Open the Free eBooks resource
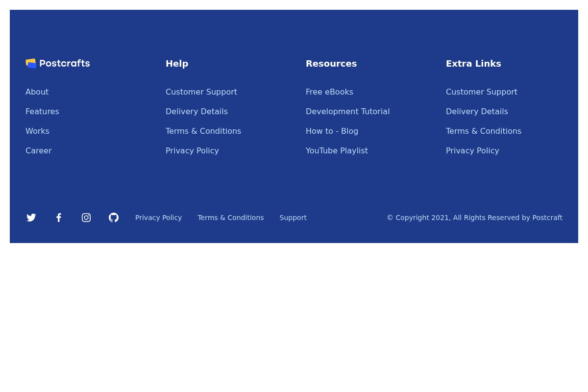The width and height of the screenshot is (588, 392). 329,92
